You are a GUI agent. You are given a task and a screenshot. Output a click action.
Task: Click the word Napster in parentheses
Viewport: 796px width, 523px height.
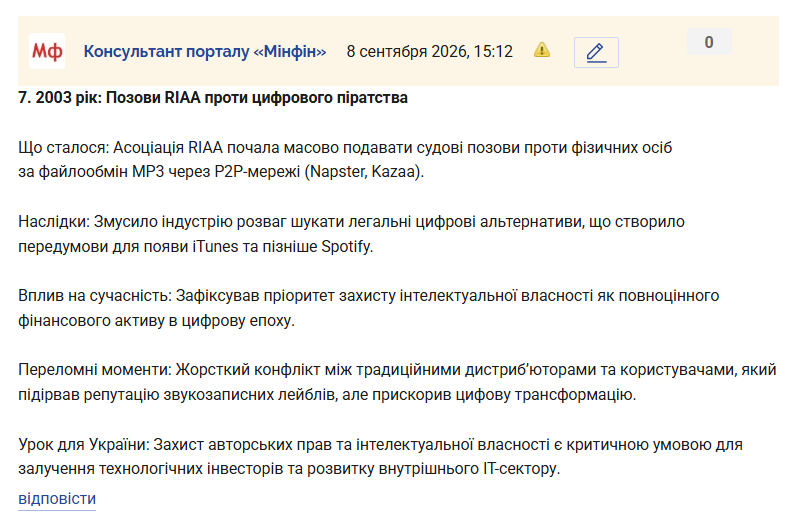point(338,172)
